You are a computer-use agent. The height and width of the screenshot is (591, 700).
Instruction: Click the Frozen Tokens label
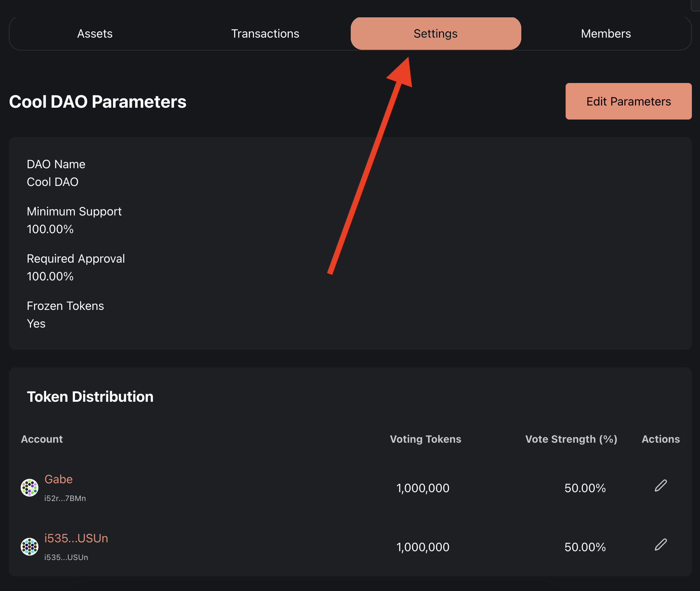click(x=65, y=306)
